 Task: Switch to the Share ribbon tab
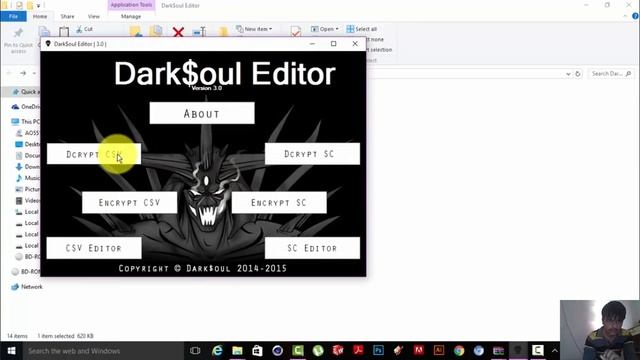coord(67,16)
